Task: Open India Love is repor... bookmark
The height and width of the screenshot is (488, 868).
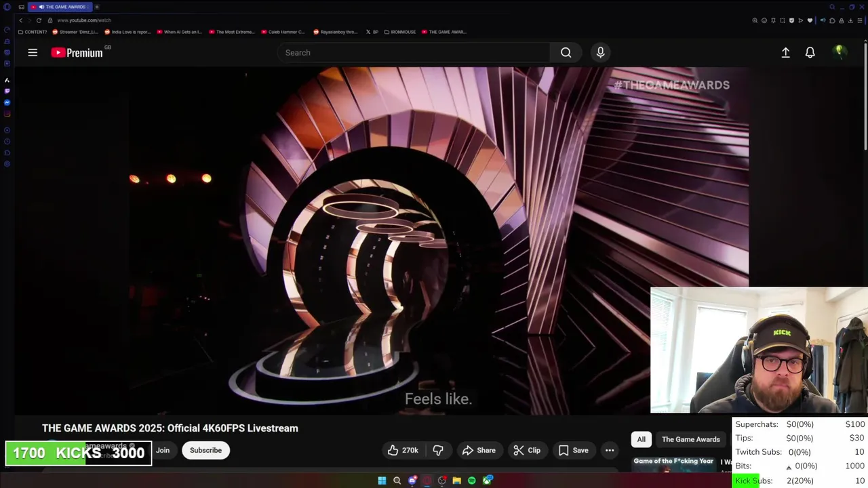Action: pyautogui.click(x=127, y=32)
